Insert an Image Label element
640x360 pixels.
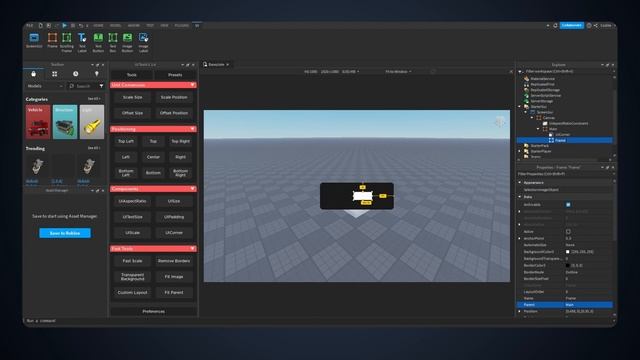click(143, 42)
